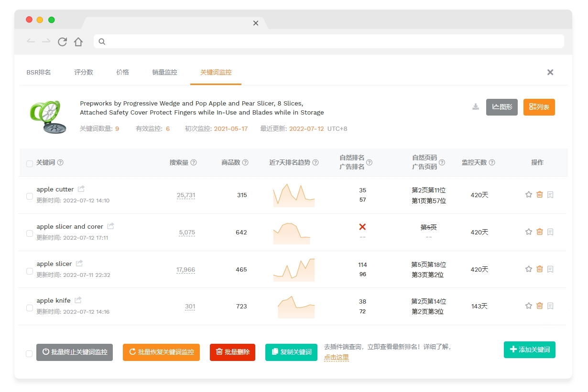Switch to the BSR排名 tab
This screenshot has width=588, height=392.
pyautogui.click(x=39, y=73)
